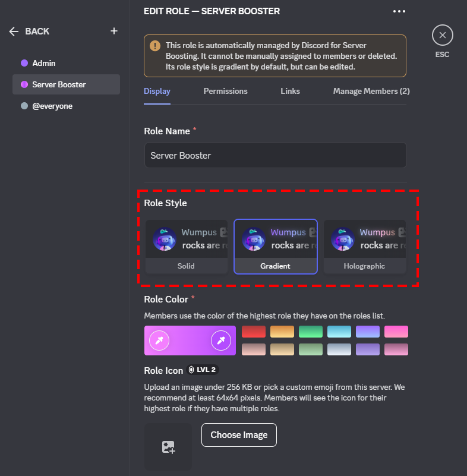This screenshot has height=476, width=467.
Task: Click the Role Name input field
Action: 275,155
